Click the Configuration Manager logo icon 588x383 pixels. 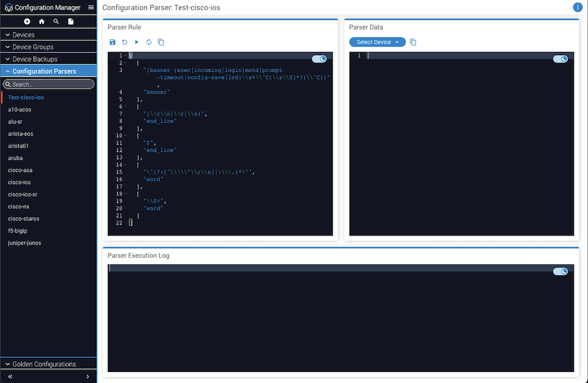[9, 7]
